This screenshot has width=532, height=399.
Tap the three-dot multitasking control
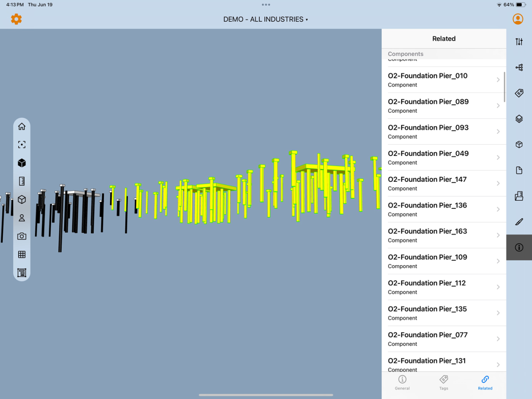(266, 4)
